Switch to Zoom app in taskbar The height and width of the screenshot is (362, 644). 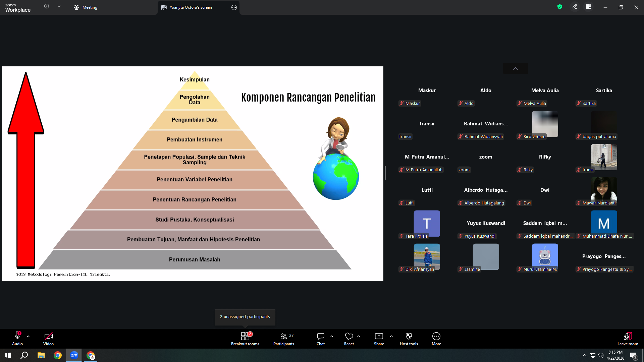click(x=74, y=355)
